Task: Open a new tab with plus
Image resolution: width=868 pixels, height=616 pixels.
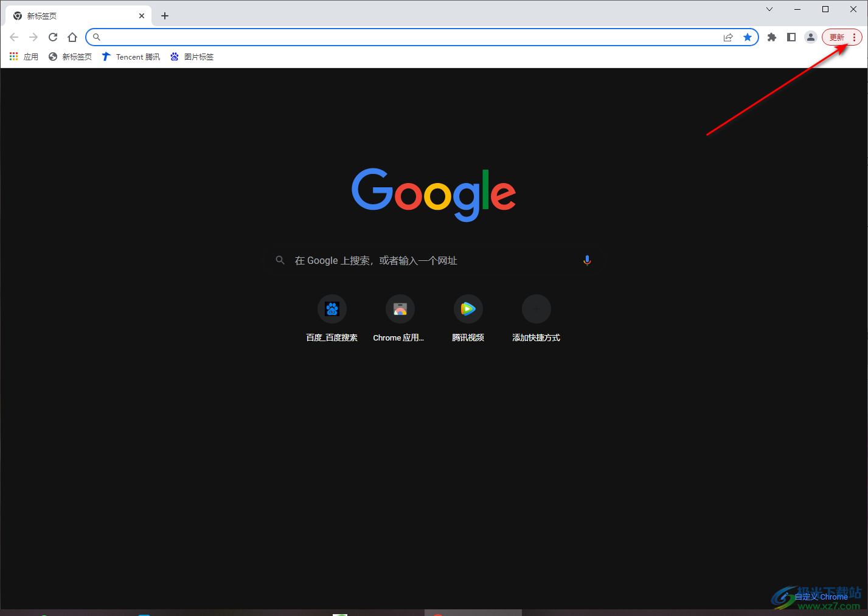Action: coord(165,16)
